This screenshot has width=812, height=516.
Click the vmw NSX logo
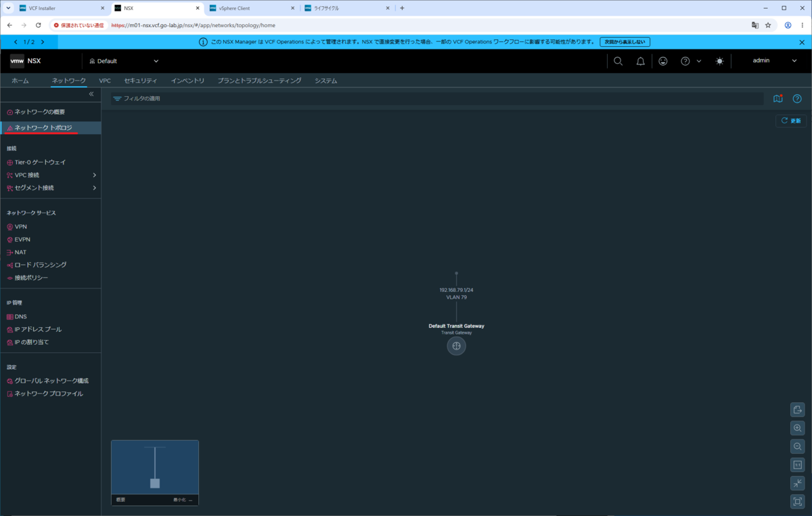click(x=26, y=61)
